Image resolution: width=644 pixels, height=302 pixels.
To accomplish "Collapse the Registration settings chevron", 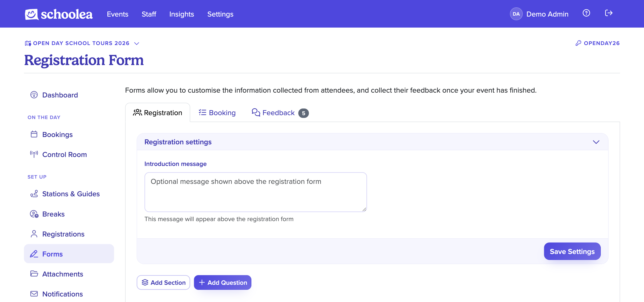I will (x=596, y=142).
